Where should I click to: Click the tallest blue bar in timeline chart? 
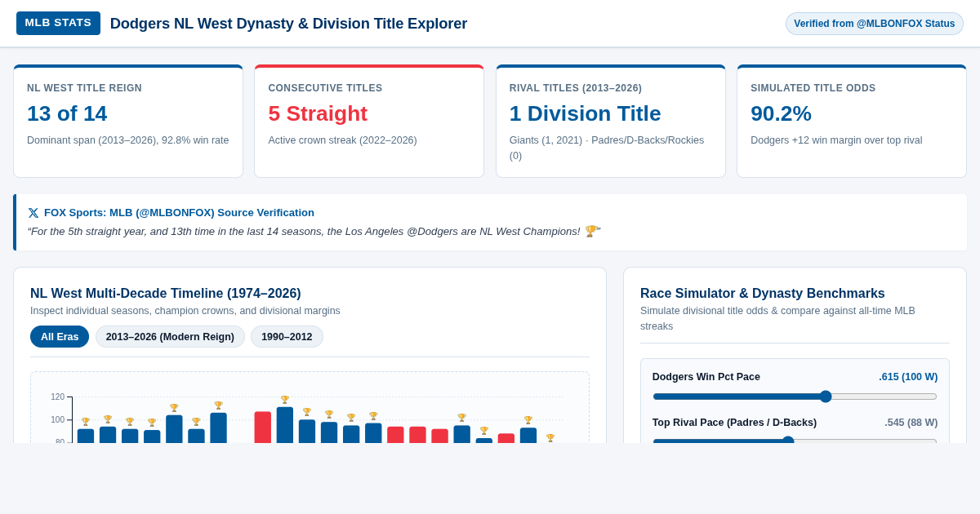coord(285,425)
